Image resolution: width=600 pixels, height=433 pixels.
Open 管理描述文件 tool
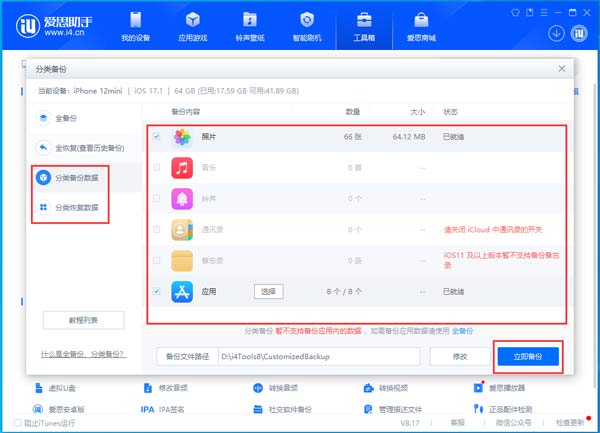[393, 409]
